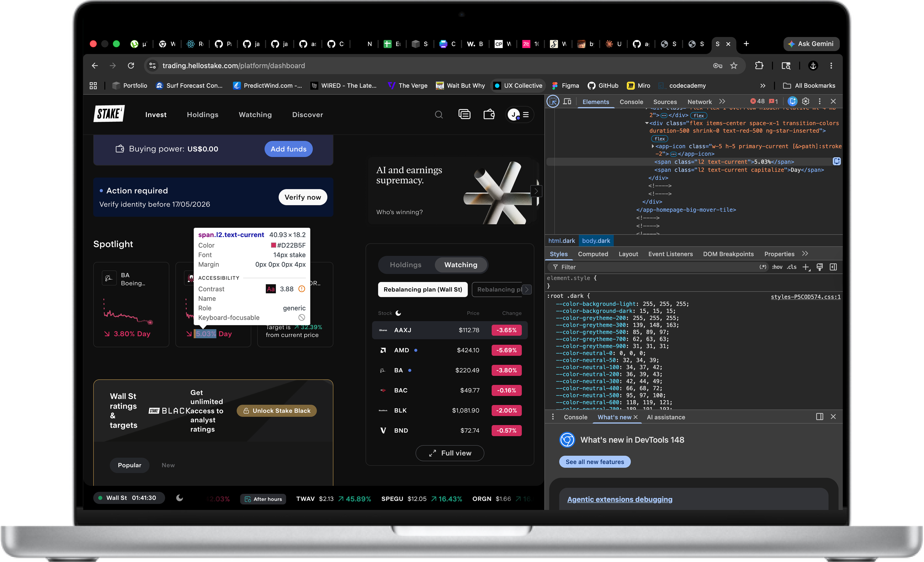This screenshot has height=562, width=924.
Task: Click the #D22B5F color swatch in tooltip
Action: [x=273, y=245]
